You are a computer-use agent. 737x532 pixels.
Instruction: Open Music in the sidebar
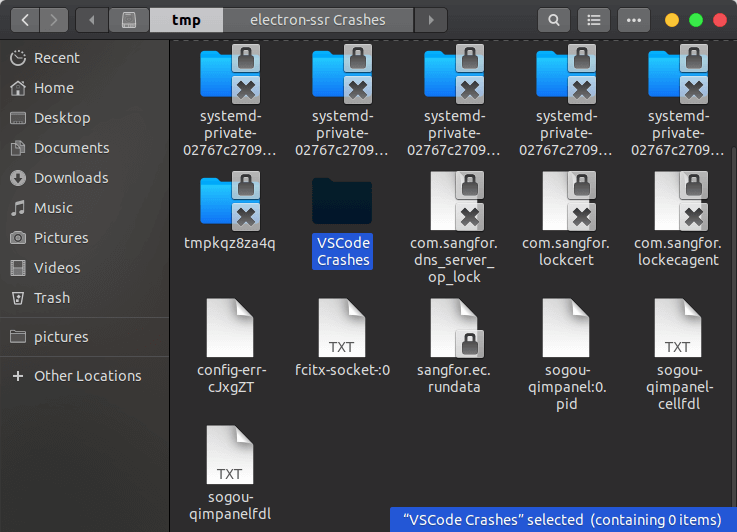[x=85, y=208]
